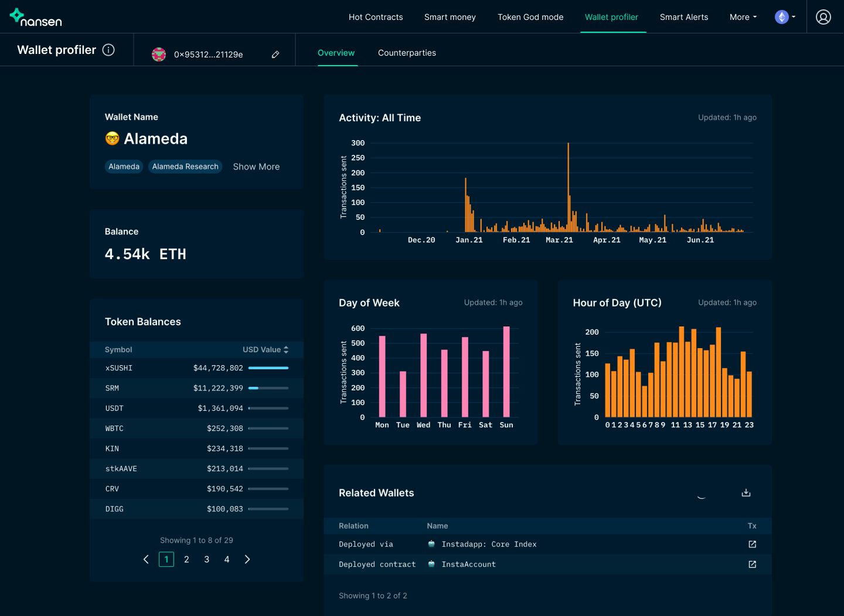Click the Wallet profiler info icon
This screenshot has height=616, width=844.
108,50
